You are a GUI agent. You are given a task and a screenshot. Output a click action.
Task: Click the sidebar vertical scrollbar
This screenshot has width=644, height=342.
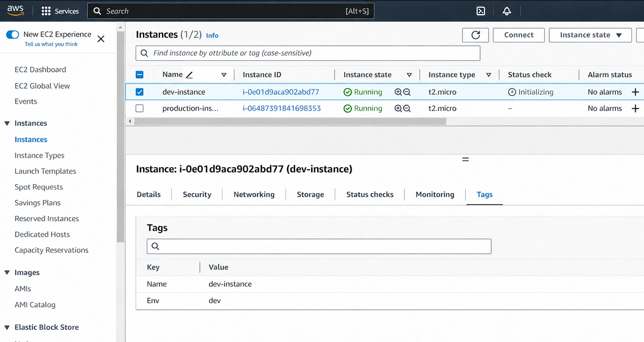click(120, 137)
